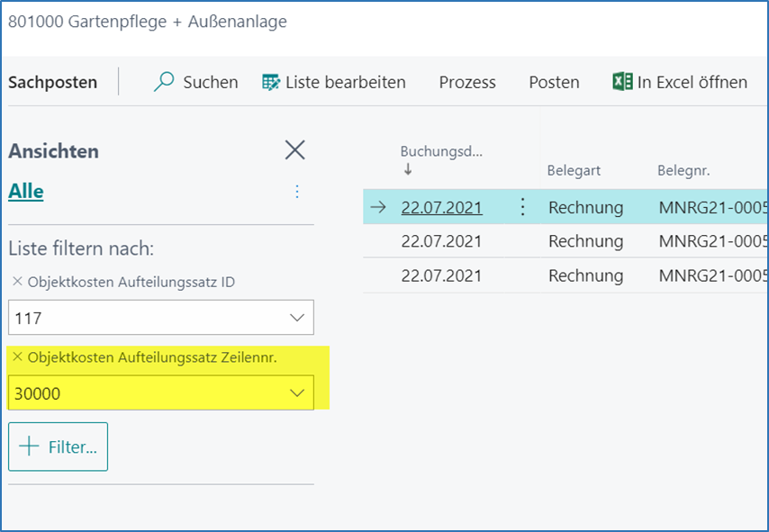Image resolution: width=769 pixels, height=532 pixels.
Task: Expand the dropdown showing value 30000
Action: click(296, 393)
